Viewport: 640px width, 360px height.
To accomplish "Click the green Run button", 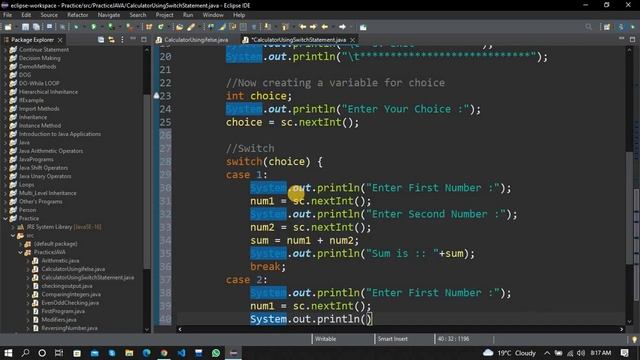I will [x=93, y=27].
